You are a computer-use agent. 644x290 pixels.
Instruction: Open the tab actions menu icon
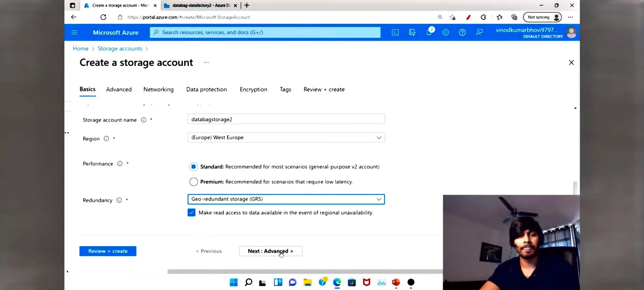click(x=72, y=5)
